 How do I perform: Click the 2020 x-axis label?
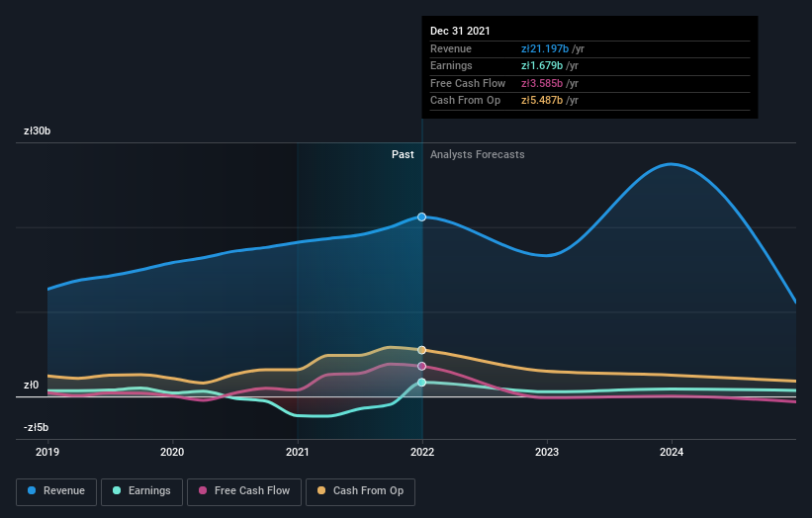click(x=172, y=452)
